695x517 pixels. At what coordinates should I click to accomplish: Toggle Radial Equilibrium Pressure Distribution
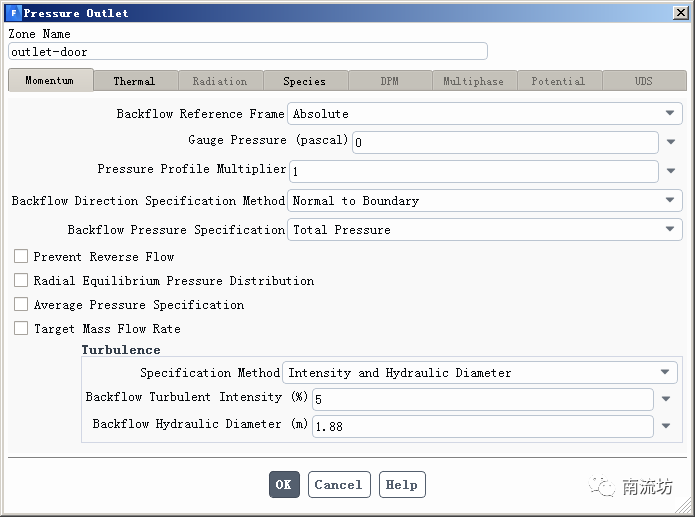(21, 281)
